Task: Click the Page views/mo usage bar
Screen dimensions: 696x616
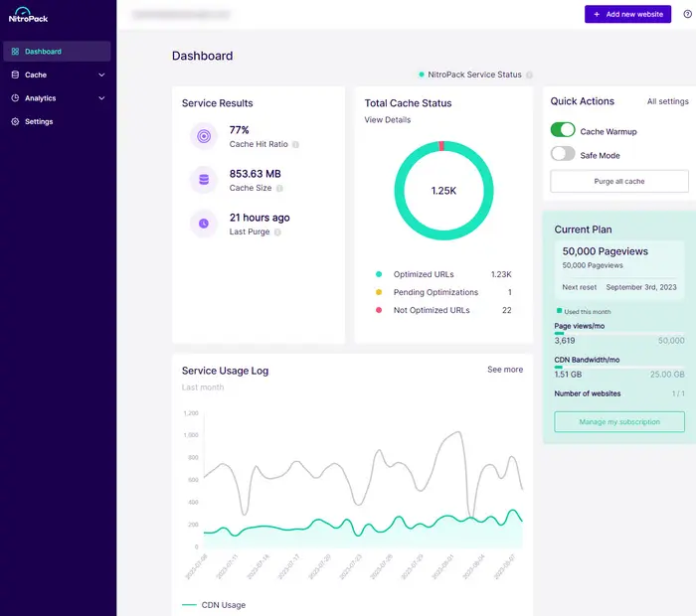Action: coord(618,333)
